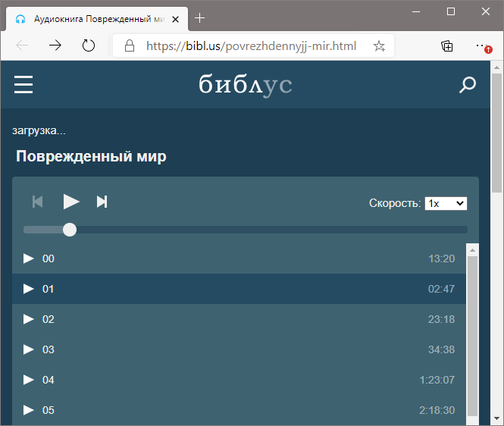Play the audiobook with the main play button
The image size is (504, 426).
pyautogui.click(x=71, y=202)
